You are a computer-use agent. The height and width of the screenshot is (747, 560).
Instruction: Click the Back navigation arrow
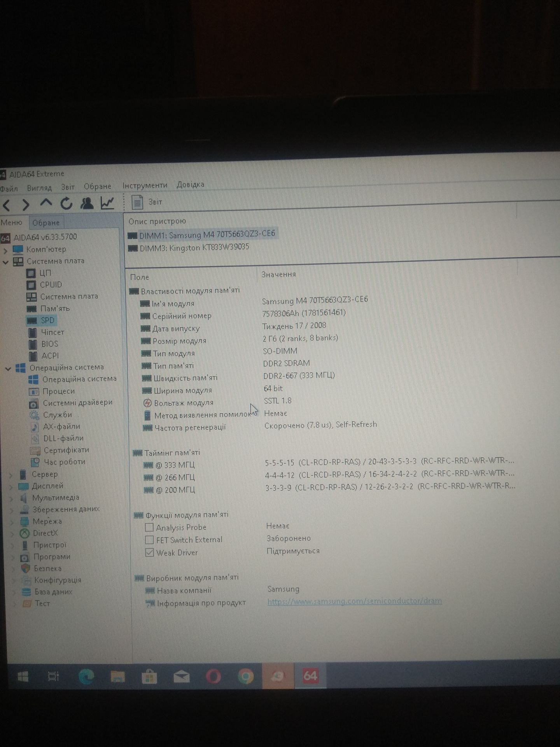[x=7, y=205]
